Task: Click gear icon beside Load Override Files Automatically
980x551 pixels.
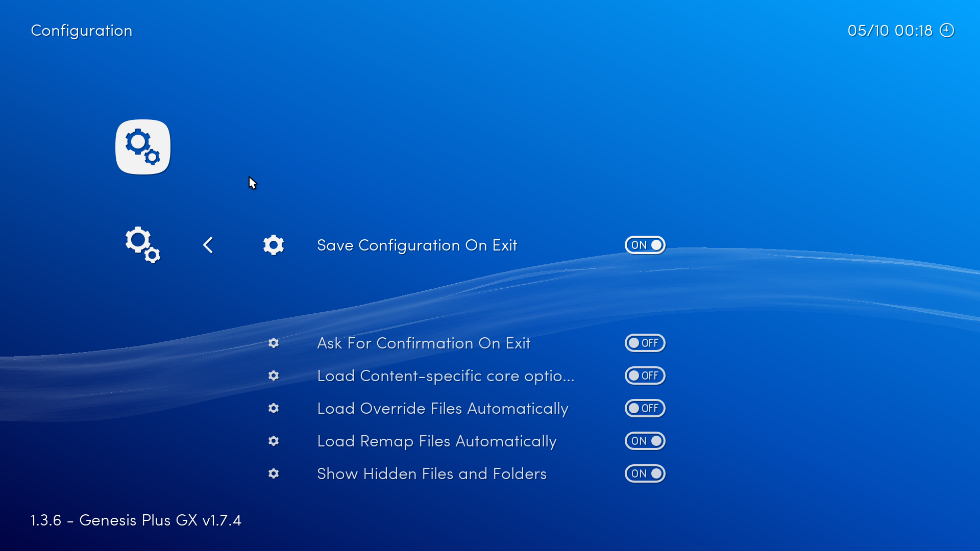Action: click(x=274, y=408)
